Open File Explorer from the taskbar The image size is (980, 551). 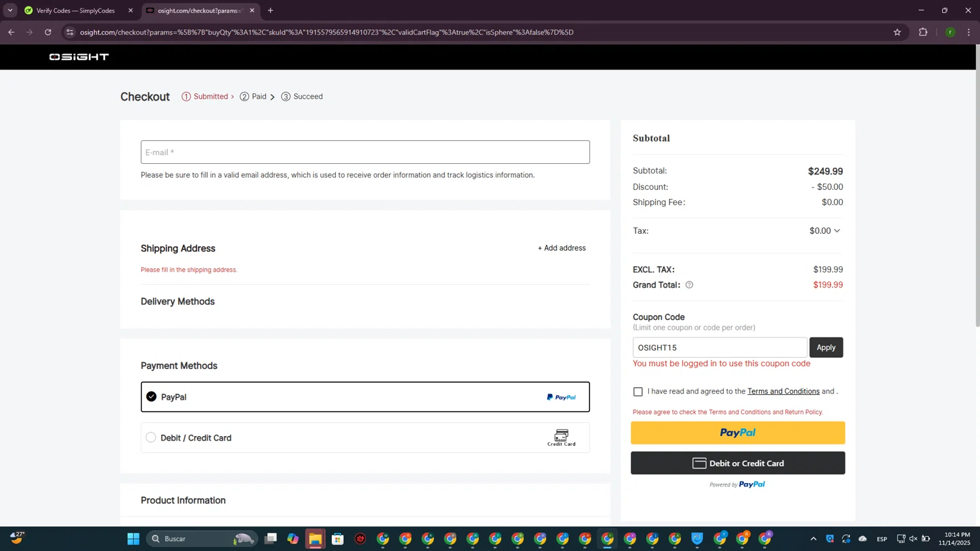point(316,539)
